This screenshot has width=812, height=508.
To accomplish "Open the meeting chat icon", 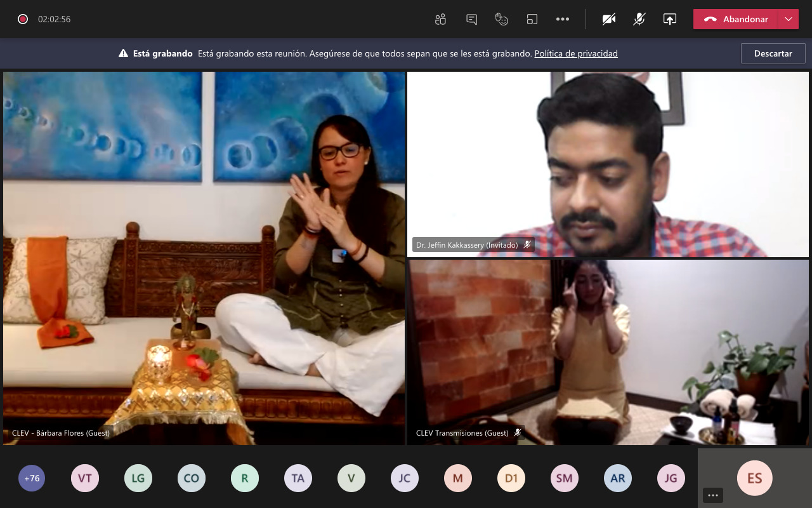I will click(x=471, y=19).
